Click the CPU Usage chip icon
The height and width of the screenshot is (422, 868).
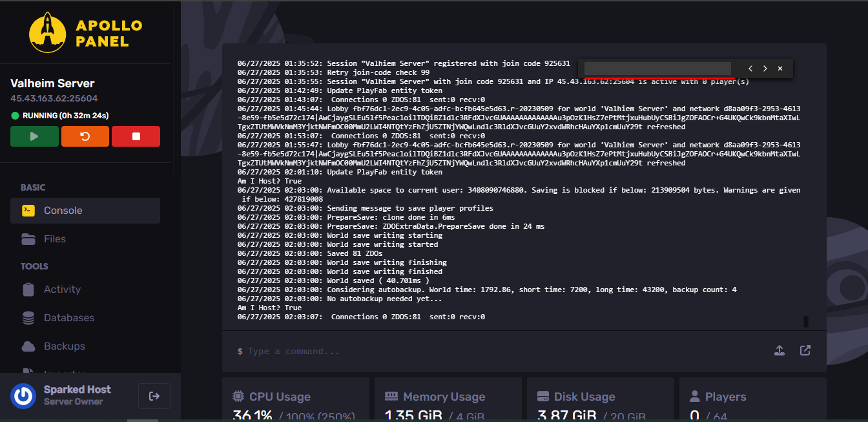click(238, 396)
